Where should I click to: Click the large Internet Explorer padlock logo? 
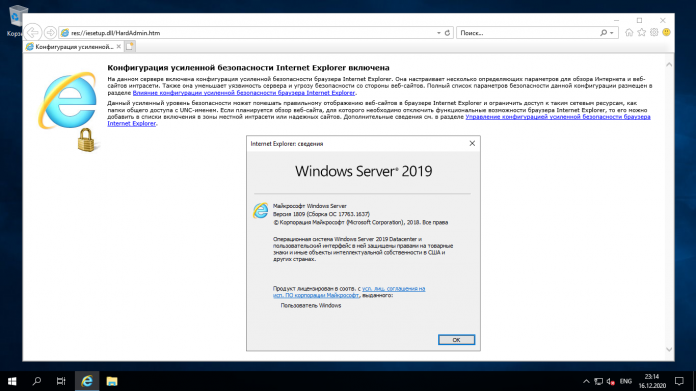(x=68, y=112)
